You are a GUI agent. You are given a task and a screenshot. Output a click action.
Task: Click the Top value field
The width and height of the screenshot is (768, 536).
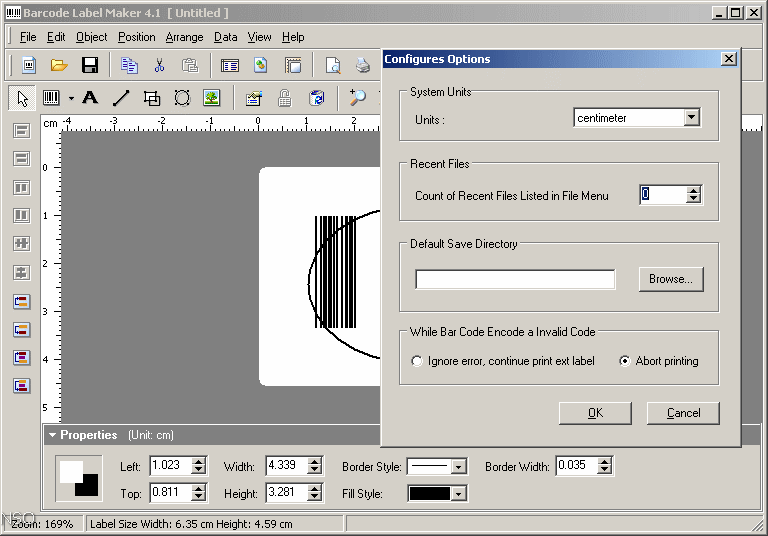170,492
